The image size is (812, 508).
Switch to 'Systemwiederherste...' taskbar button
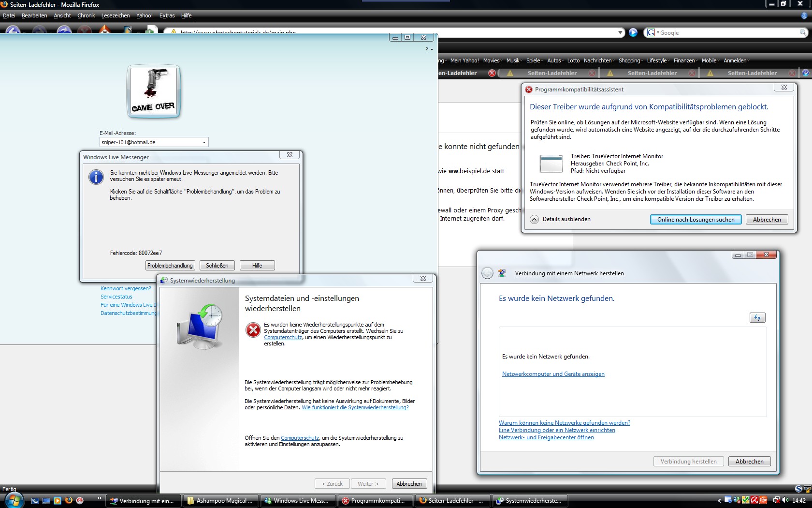tap(529, 501)
